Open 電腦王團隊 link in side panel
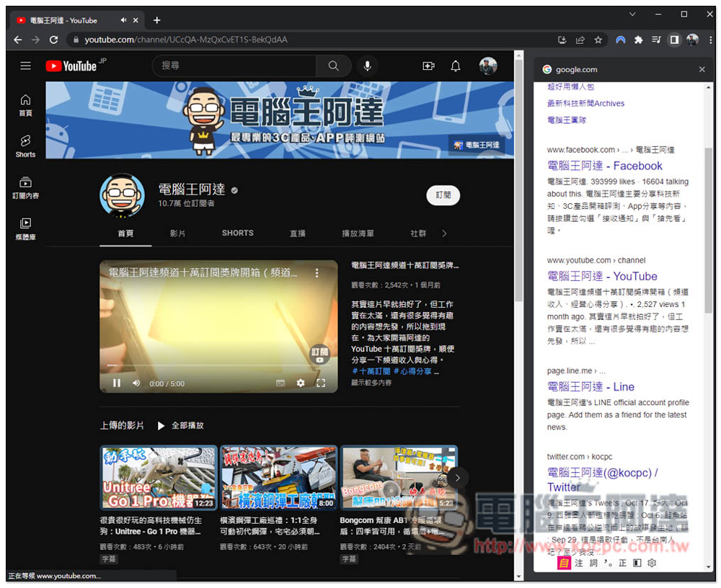721x588 pixels. 567,120
